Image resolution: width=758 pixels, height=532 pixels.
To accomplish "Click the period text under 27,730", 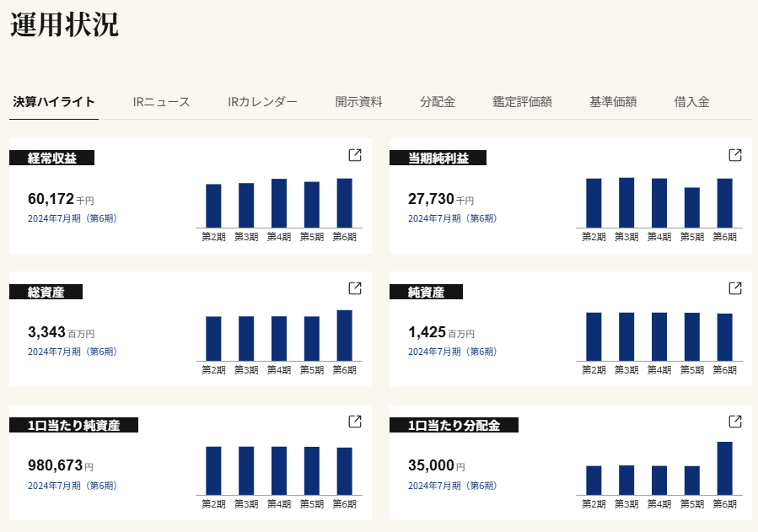I will pos(453,218).
